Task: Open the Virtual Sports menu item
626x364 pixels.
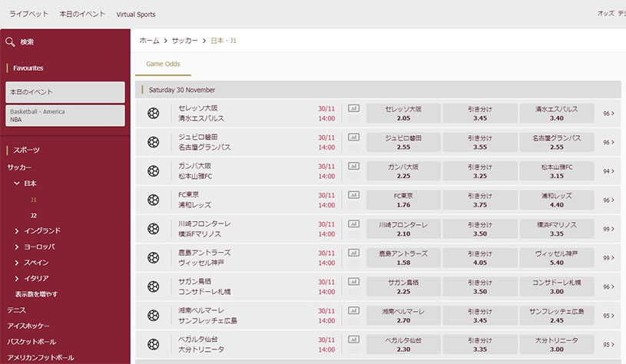Action: click(x=136, y=15)
